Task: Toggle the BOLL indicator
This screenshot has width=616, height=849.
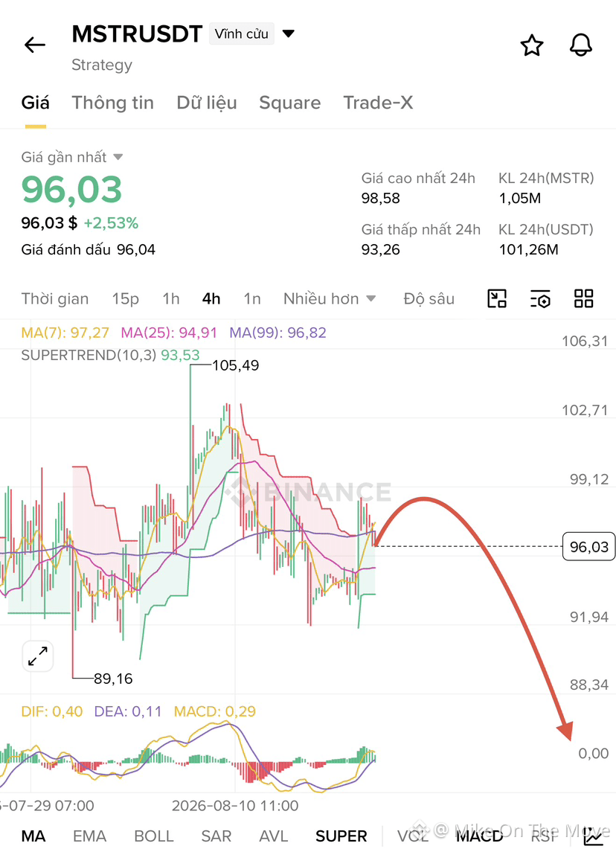Action: (x=154, y=836)
